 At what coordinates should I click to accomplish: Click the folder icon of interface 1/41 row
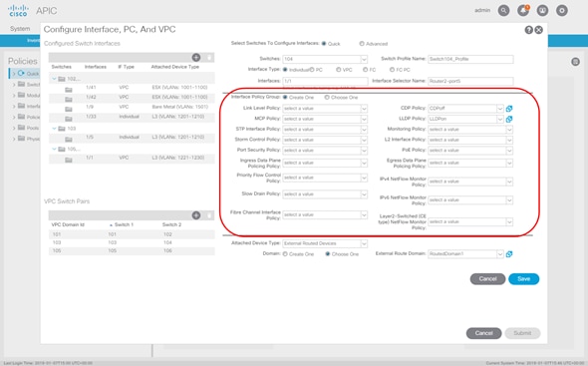pyautogui.click(x=68, y=90)
